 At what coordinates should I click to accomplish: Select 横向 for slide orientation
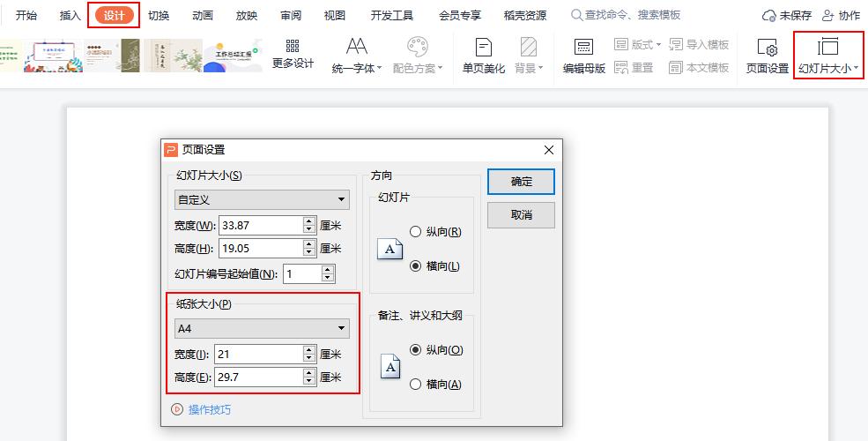(x=416, y=266)
